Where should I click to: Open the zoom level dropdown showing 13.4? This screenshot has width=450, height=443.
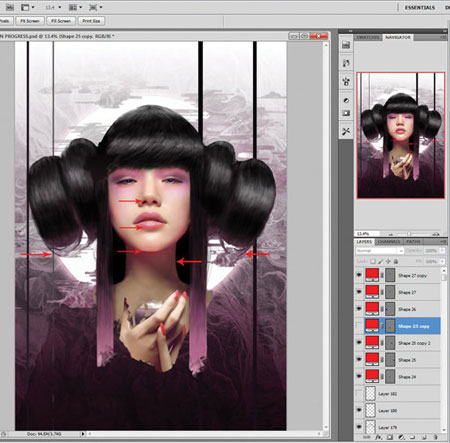pyautogui.click(x=53, y=7)
